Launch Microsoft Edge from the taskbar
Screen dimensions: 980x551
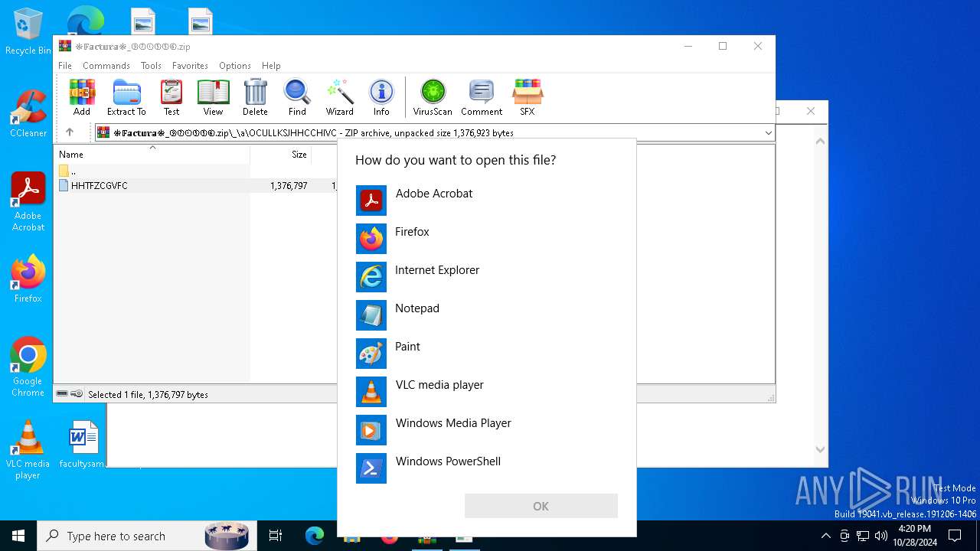[315, 536]
